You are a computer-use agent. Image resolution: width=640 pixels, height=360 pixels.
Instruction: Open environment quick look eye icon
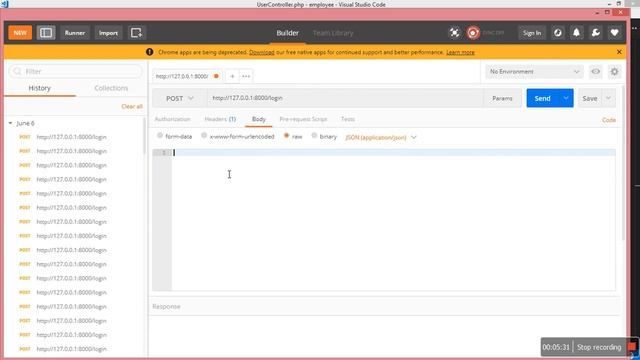coord(596,71)
